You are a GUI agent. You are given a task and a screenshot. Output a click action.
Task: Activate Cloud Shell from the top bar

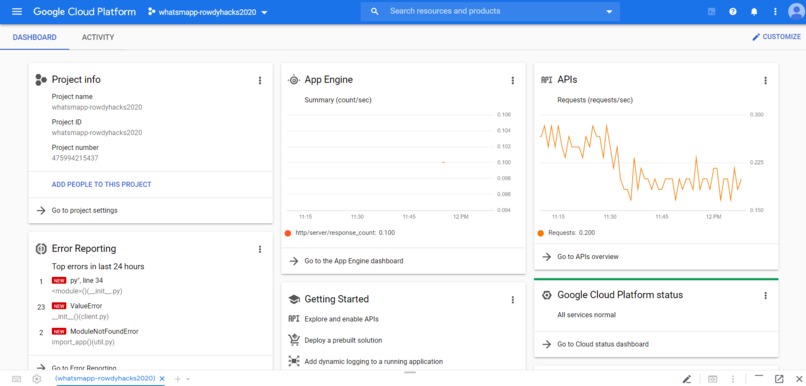pyautogui.click(x=711, y=11)
